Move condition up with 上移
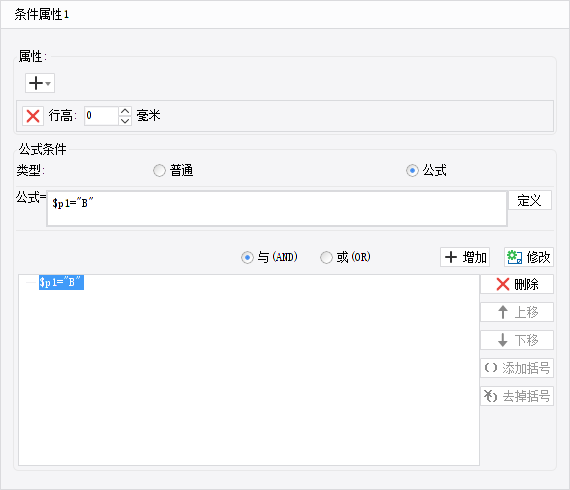The height and width of the screenshot is (490, 570). [x=517, y=312]
